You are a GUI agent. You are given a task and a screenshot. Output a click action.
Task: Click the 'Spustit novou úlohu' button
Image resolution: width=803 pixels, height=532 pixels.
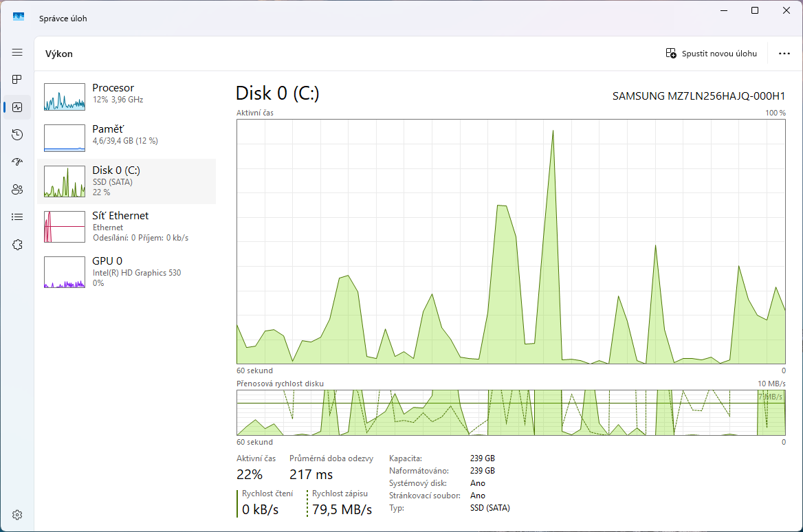712,54
